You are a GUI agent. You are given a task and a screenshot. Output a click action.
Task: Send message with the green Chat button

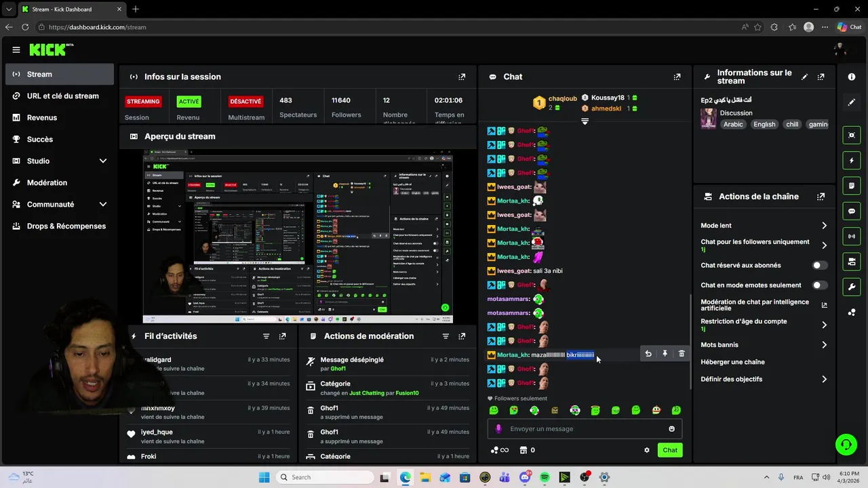point(670,450)
